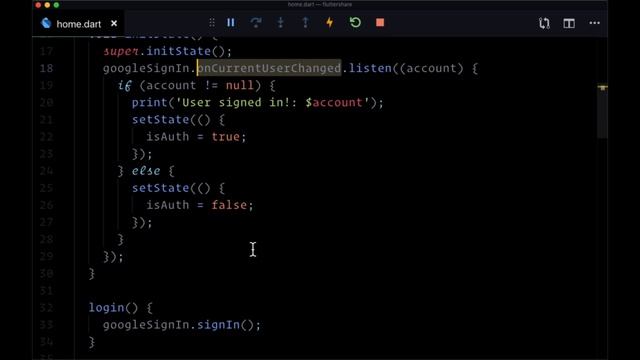The height and width of the screenshot is (360, 640).
Task: Close the home.dart tab
Action: (x=114, y=24)
